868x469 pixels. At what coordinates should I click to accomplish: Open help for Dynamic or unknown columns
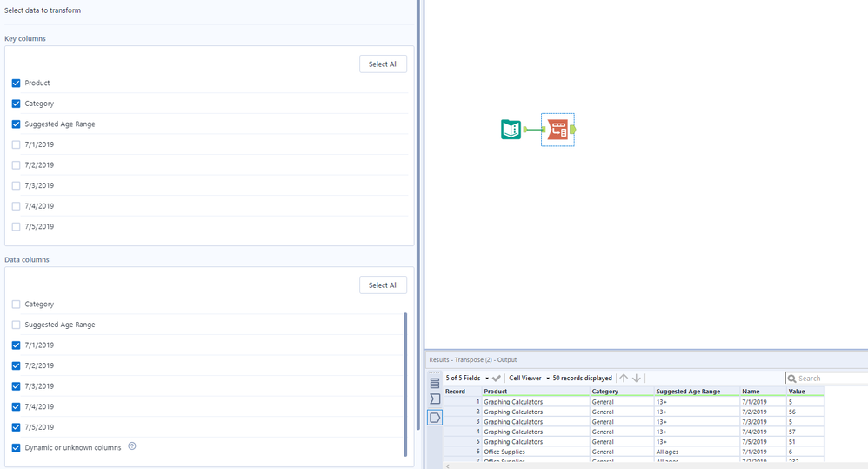pos(131,446)
